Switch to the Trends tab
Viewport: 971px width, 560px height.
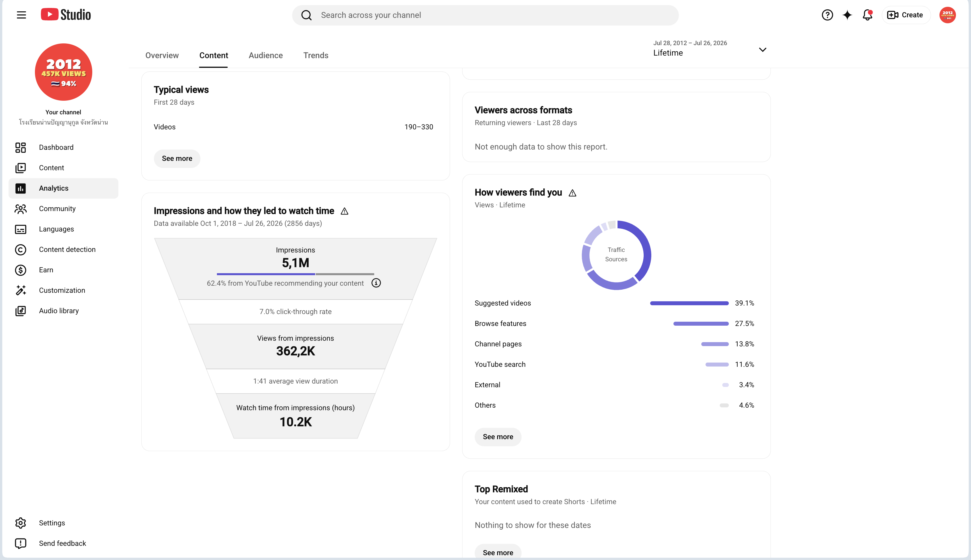coord(316,55)
